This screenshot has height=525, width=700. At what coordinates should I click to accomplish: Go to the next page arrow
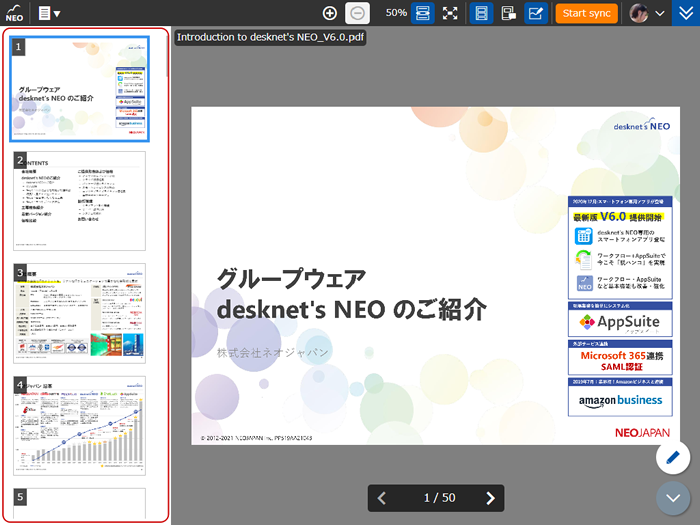point(490,498)
